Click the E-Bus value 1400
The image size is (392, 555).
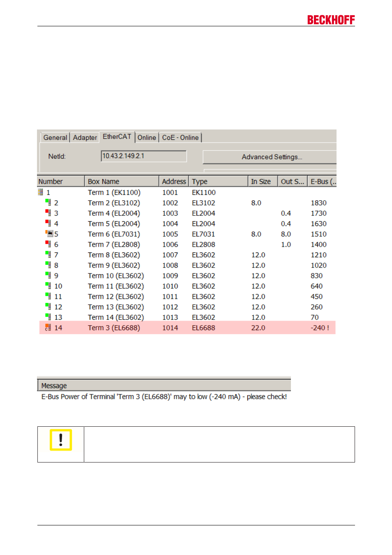click(x=318, y=244)
